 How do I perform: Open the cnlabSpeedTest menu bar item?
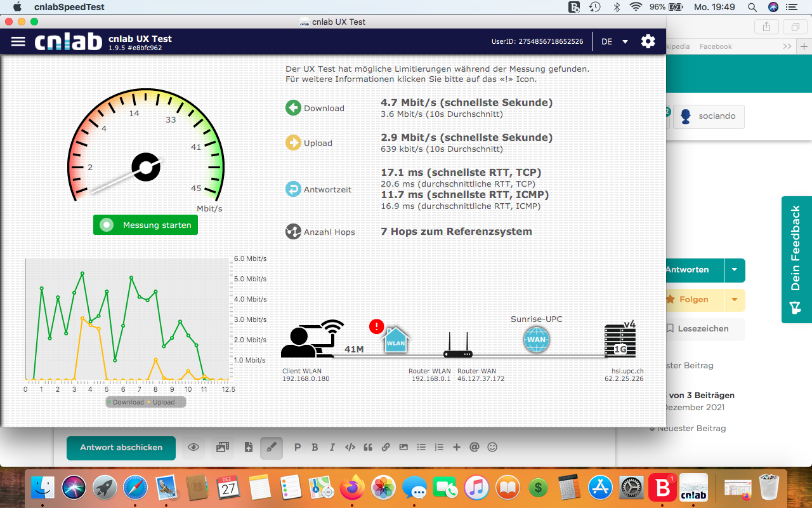[69, 7]
